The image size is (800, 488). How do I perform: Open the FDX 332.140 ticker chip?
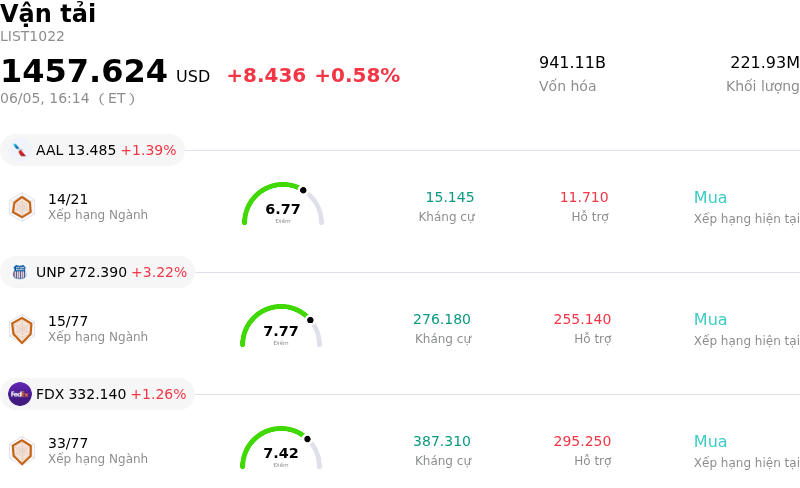click(x=97, y=394)
